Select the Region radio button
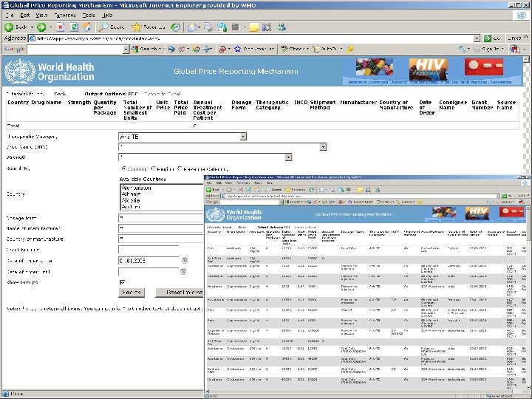 click(x=154, y=168)
